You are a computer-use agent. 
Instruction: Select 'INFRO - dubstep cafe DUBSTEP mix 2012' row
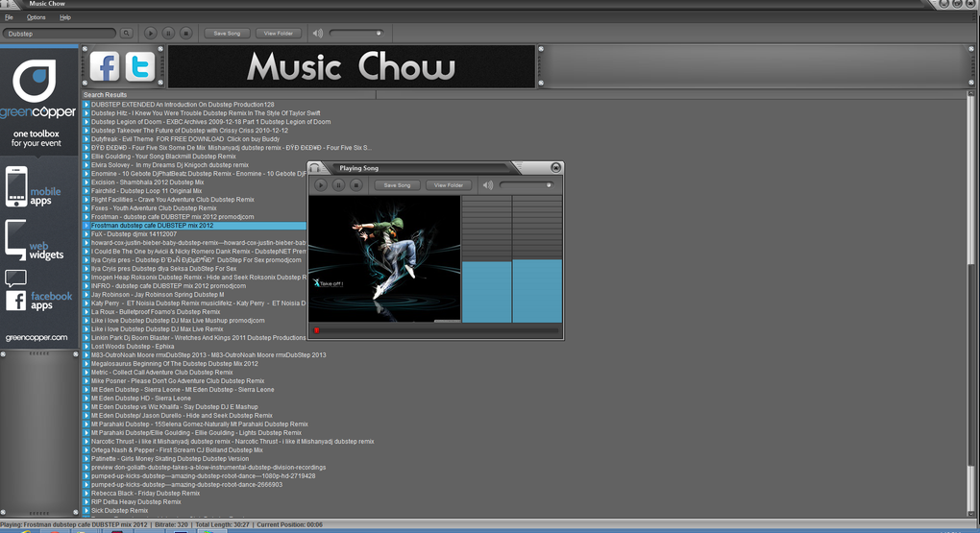168,286
